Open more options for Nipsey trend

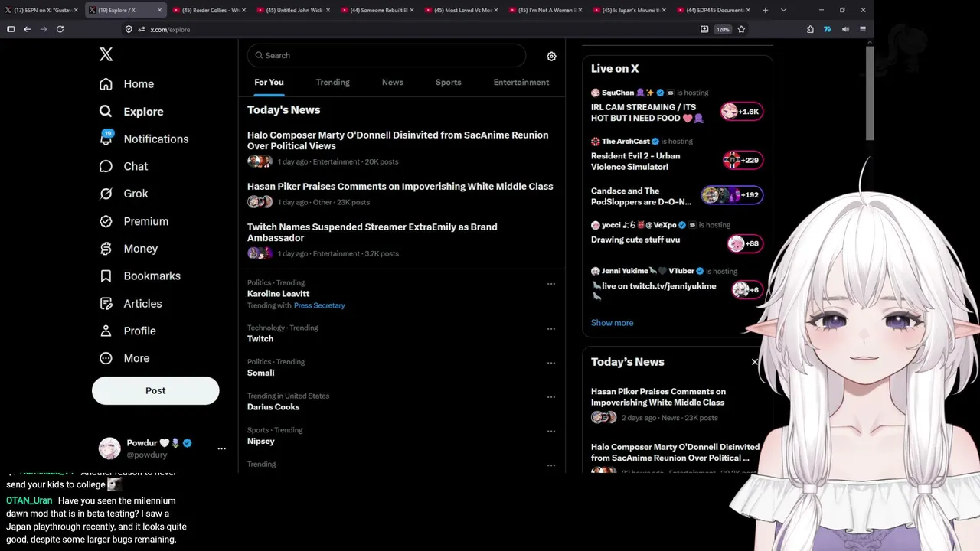[550, 431]
